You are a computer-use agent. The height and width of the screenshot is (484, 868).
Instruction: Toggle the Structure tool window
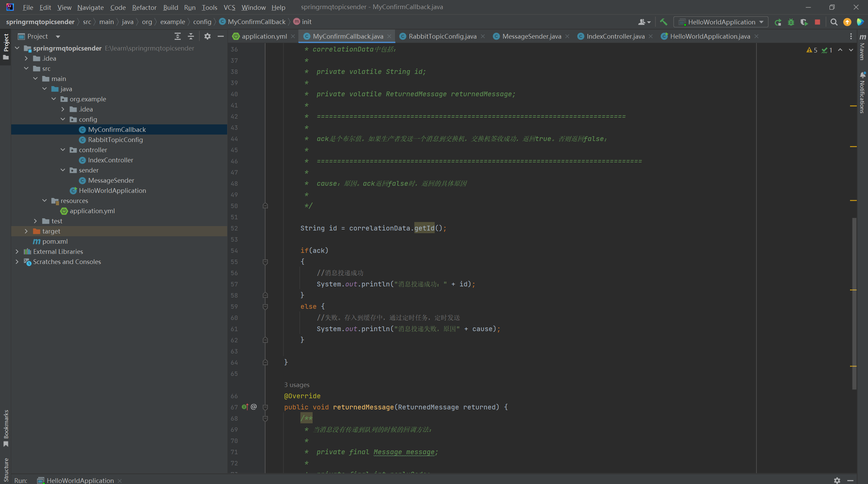[x=6, y=469]
